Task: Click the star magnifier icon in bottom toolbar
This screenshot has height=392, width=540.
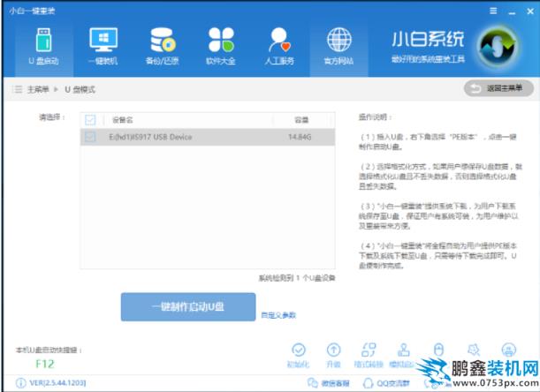Action: click(x=474, y=350)
